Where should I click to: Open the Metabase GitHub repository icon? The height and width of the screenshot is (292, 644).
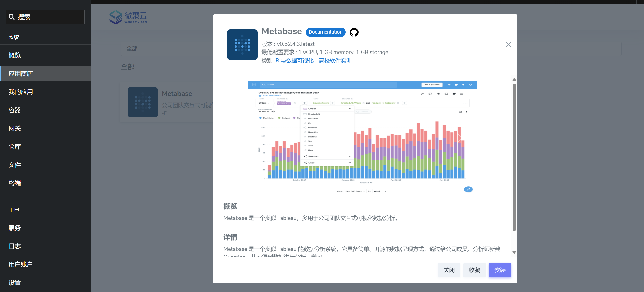[x=354, y=32]
